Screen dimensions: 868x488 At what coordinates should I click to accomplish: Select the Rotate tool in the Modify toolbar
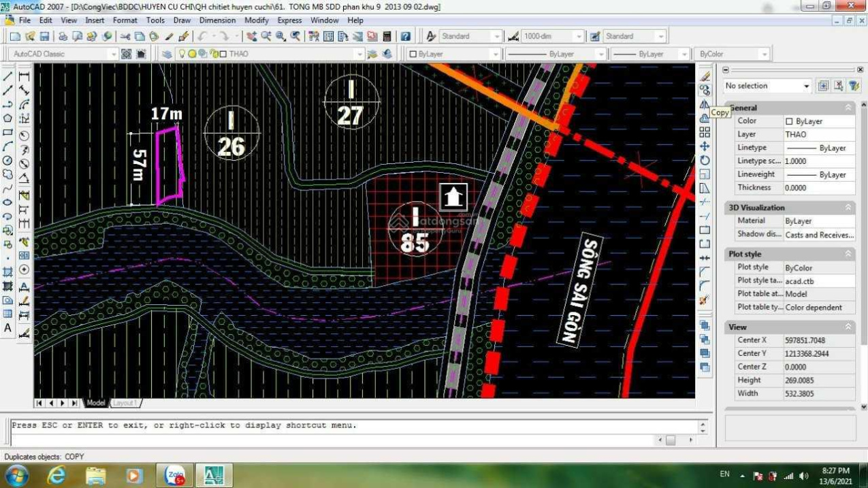(x=705, y=161)
